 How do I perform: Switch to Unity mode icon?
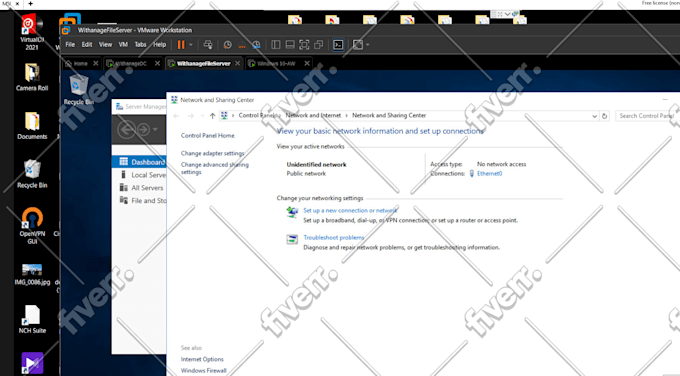coord(319,45)
